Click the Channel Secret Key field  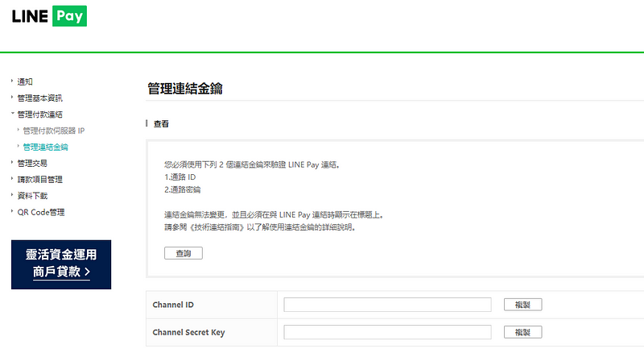pyautogui.click(x=387, y=332)
